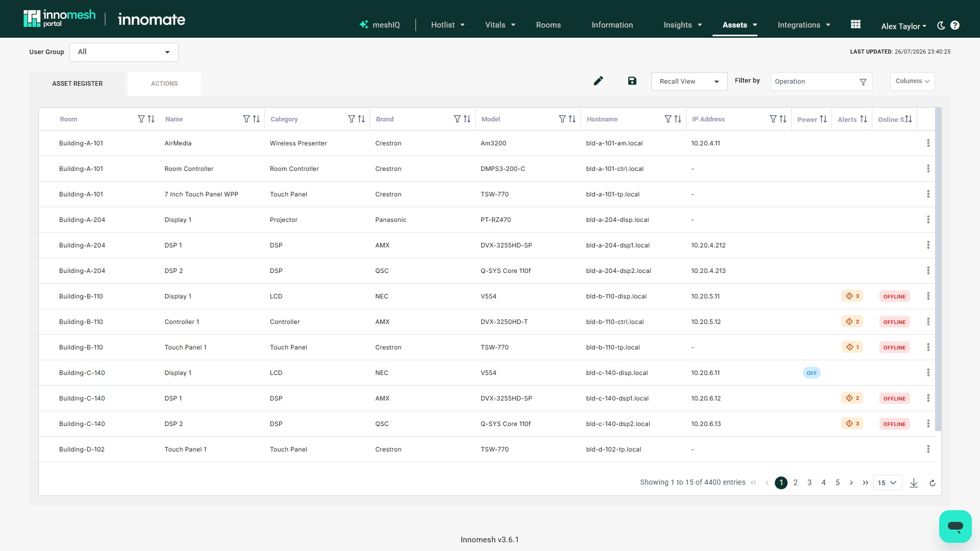
Task: Go to page 5
Action: point(838,483)
